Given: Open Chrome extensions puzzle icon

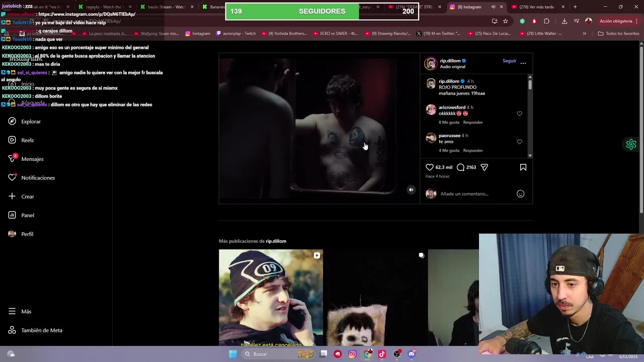Looking at the screenshot, I should (x=546, y=21).
